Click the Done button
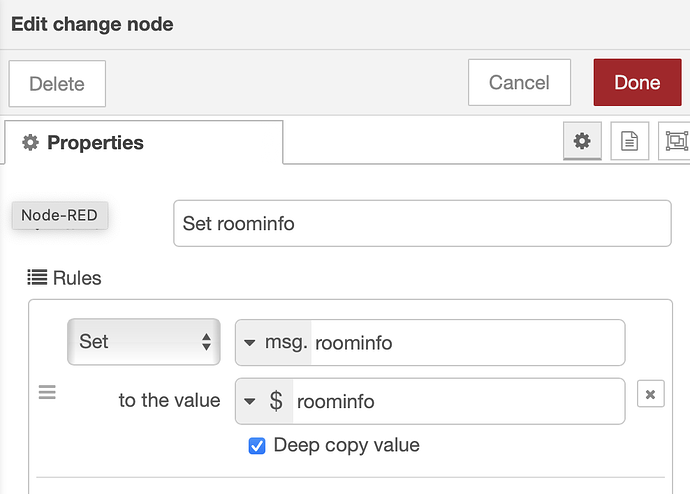This screenshot has height=494, width=690. click(637, 82)
